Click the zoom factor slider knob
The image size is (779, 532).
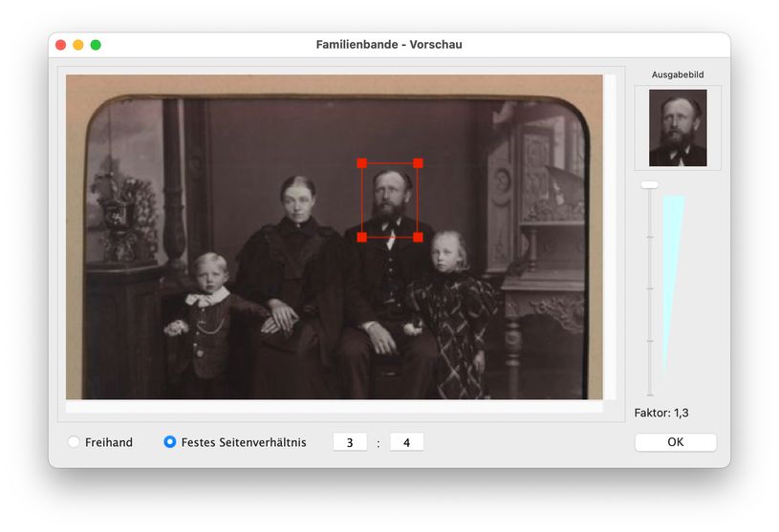click(650, 184)
